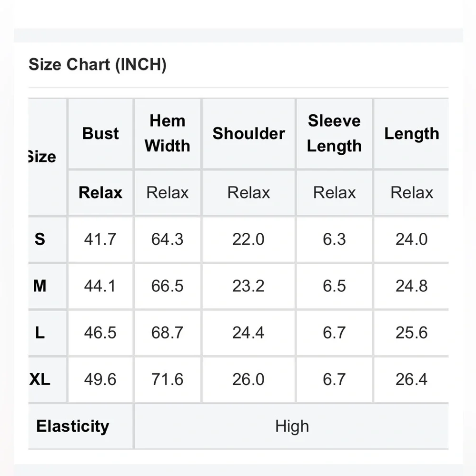Click the Hem Width column header
Screen dimensions: 476x476
(167, 133)
